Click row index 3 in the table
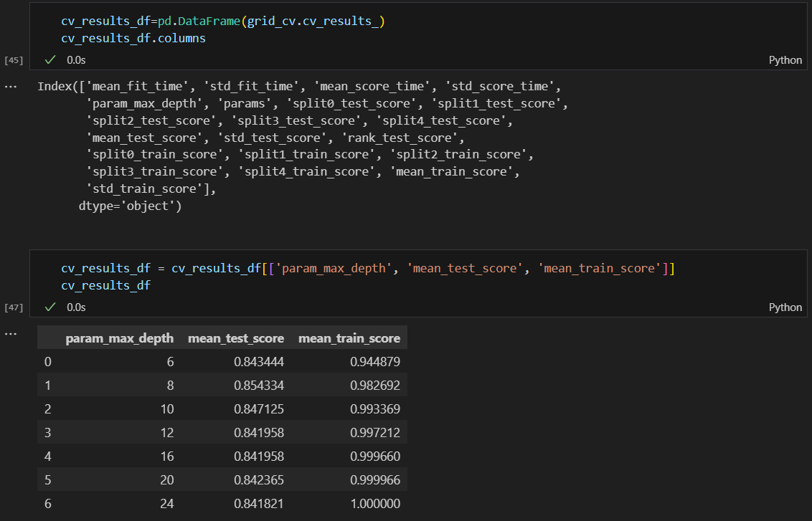 pyautogui.click(x=47, y=433)
